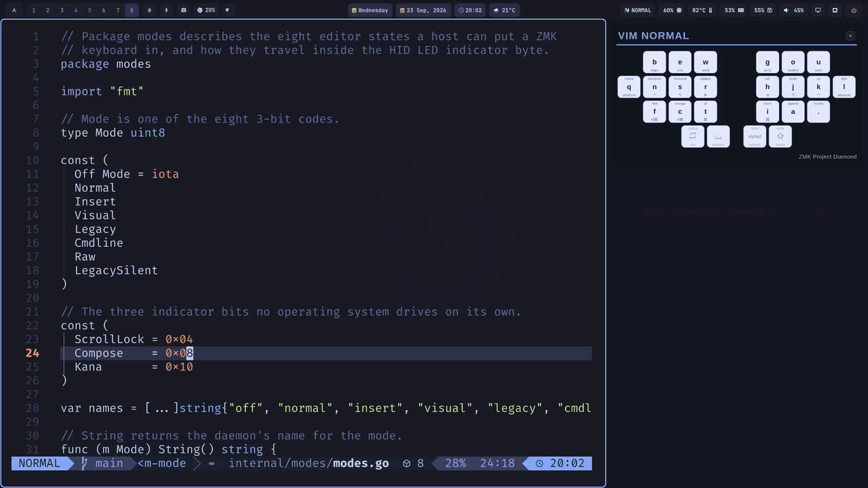This screenshot has width=868, height=488.
Task: Click the Neovim NORMAL mode indicator
Action: 637,10
